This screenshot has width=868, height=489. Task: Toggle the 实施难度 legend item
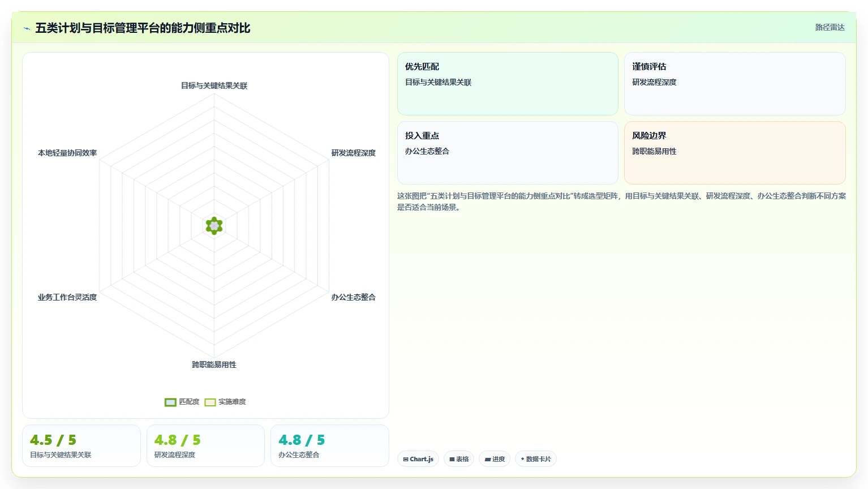[x=225, y=402]
